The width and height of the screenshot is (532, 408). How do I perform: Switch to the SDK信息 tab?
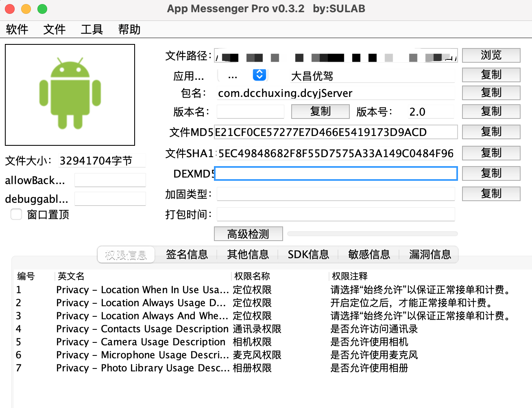(x=308, y=254)
